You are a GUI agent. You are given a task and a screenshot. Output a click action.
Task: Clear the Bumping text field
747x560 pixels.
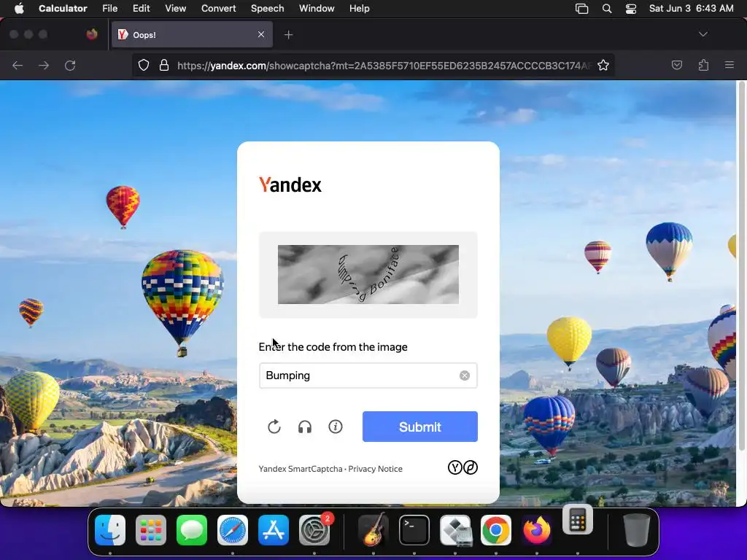pyautogui.click(x=465, y=376)
